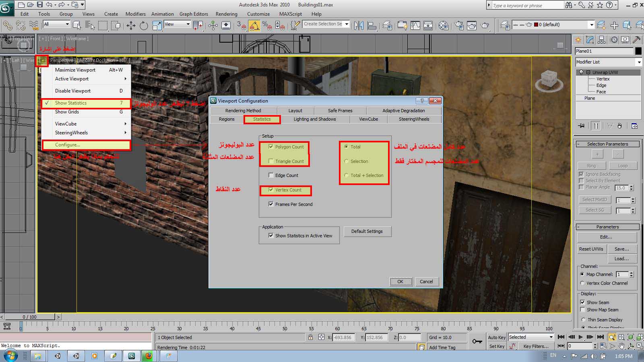Viewport: 644px width, 362px height.
Task: Click the Rendered Frame Window icon
Action: pos(472,25)
